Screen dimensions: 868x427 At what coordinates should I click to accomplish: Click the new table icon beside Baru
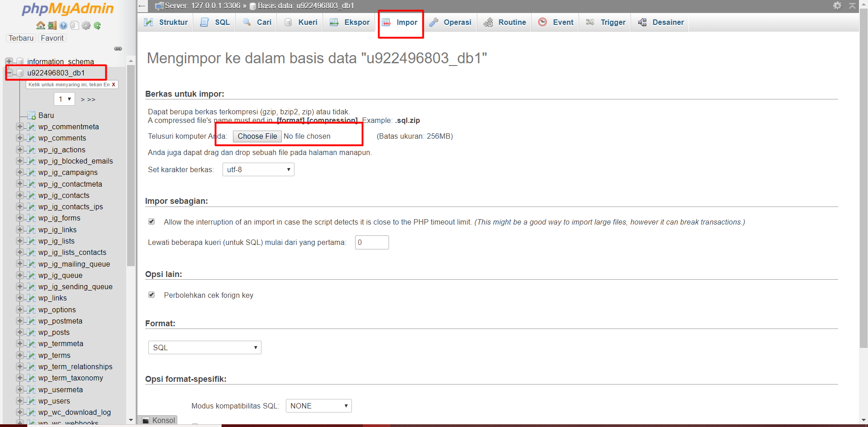[31, 115]
